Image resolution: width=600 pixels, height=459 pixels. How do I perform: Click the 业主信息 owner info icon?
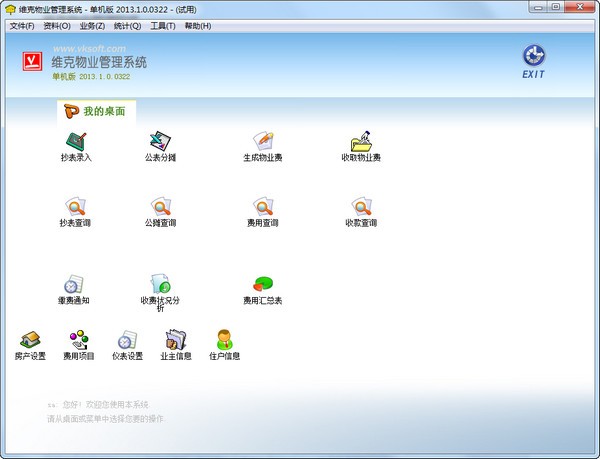(x=176, y=340)
